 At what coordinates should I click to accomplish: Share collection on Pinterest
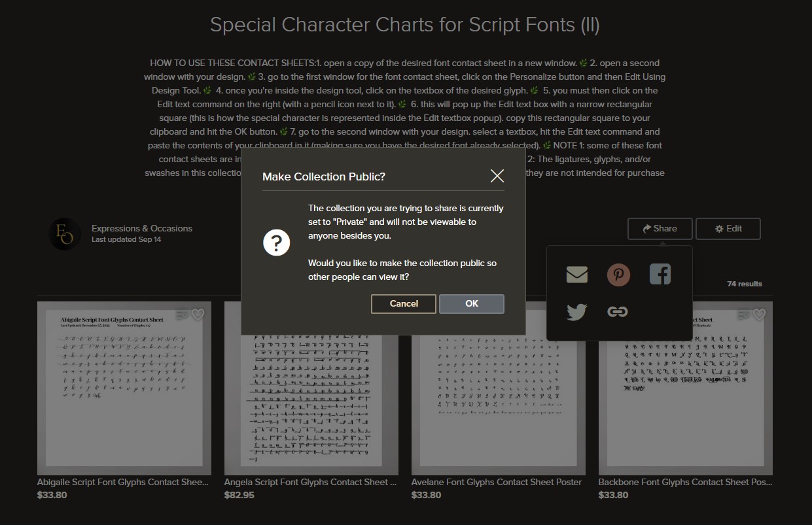(x=618, y=275)
